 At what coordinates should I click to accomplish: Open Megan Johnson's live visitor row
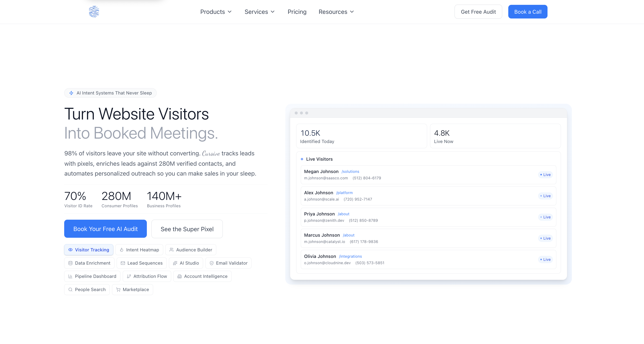pyautogui.click(x=428, y=175)
